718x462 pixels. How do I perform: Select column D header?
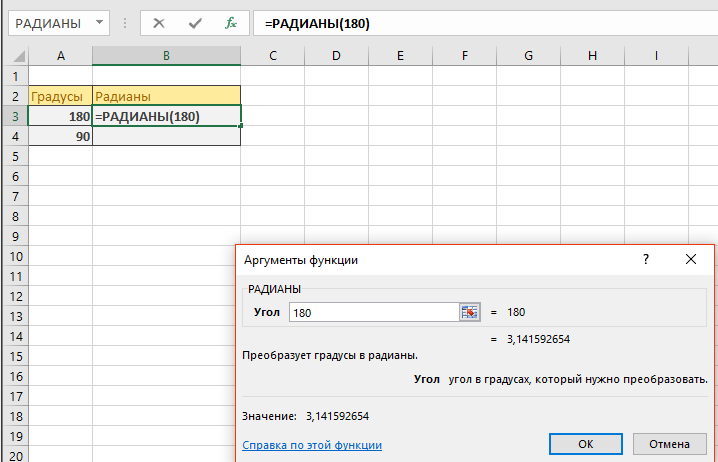336,56
